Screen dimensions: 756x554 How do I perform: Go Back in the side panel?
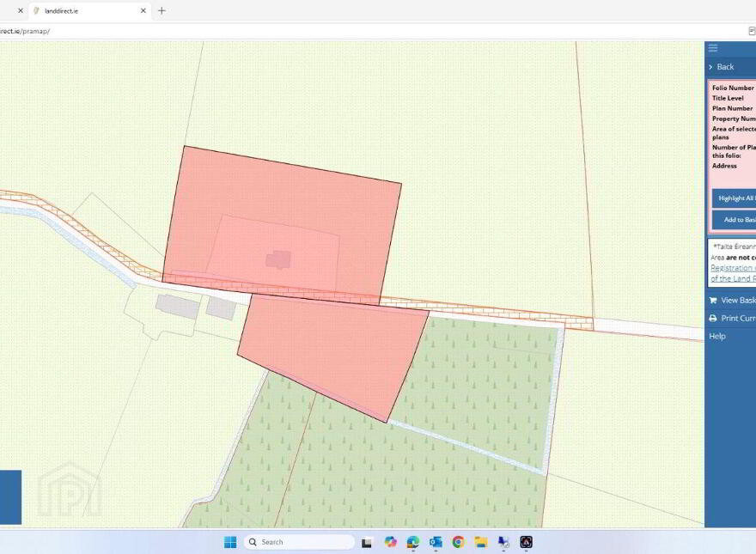click(x=725, y=67)
